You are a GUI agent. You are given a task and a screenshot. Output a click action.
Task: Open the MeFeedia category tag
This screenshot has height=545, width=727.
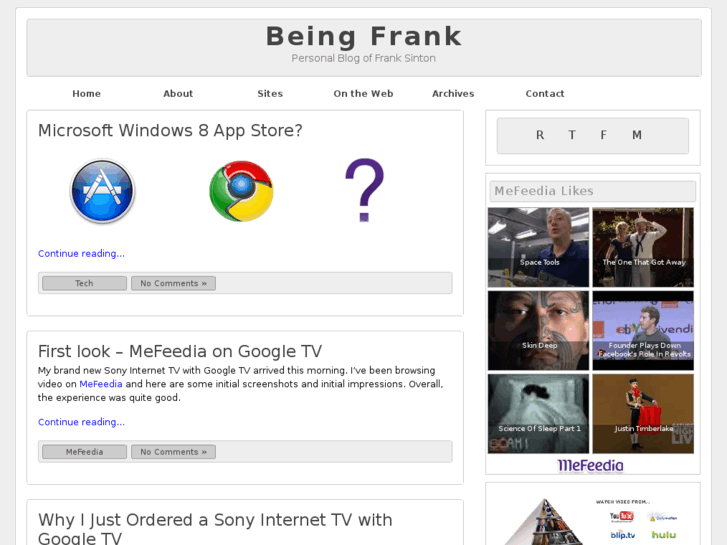84,452
